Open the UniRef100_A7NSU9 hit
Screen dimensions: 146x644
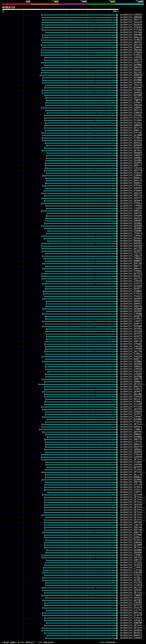131,369
